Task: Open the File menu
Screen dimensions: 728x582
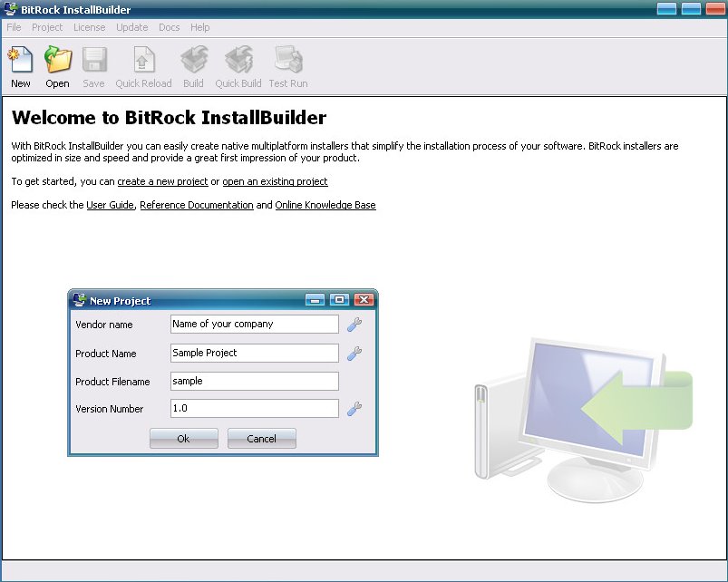Action: pos(14,27)
